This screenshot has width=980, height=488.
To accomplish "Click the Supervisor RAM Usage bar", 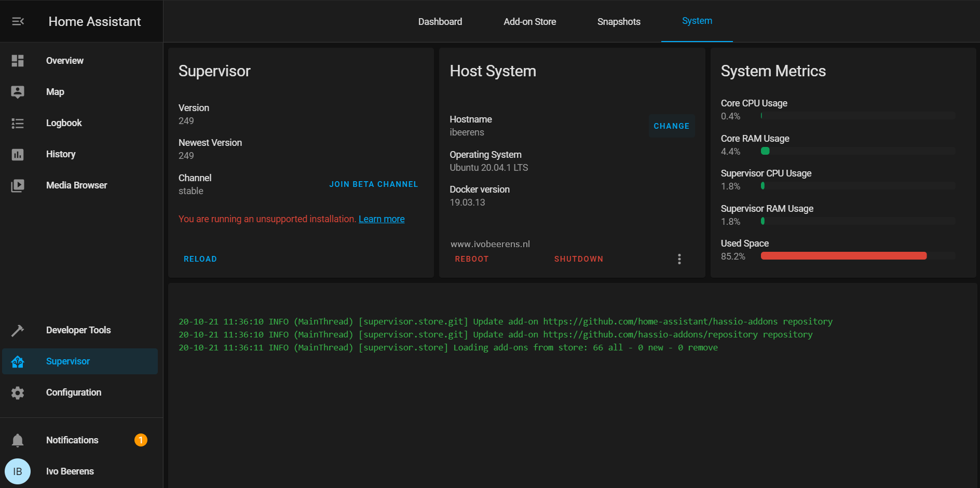I will click(858, 221).
